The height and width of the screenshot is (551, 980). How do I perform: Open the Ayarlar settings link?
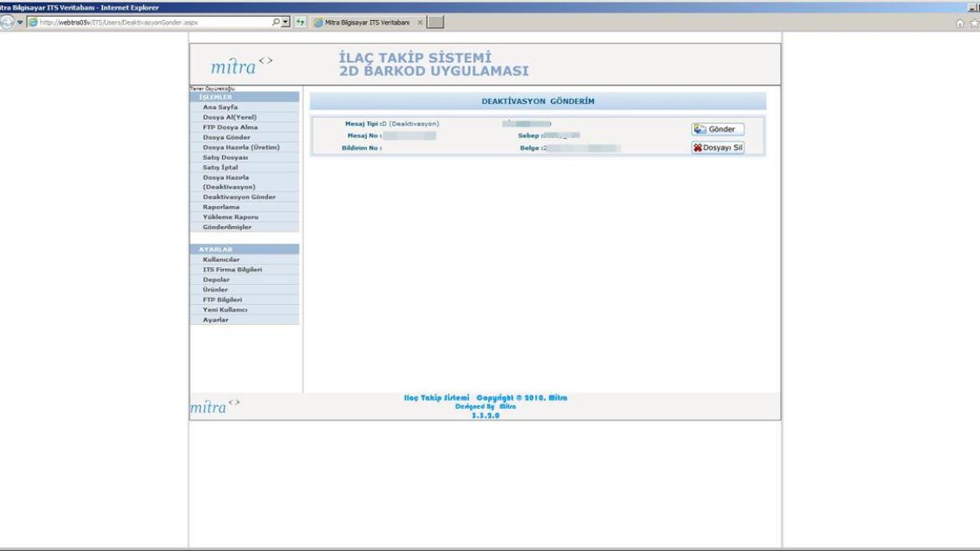point(215,319)
